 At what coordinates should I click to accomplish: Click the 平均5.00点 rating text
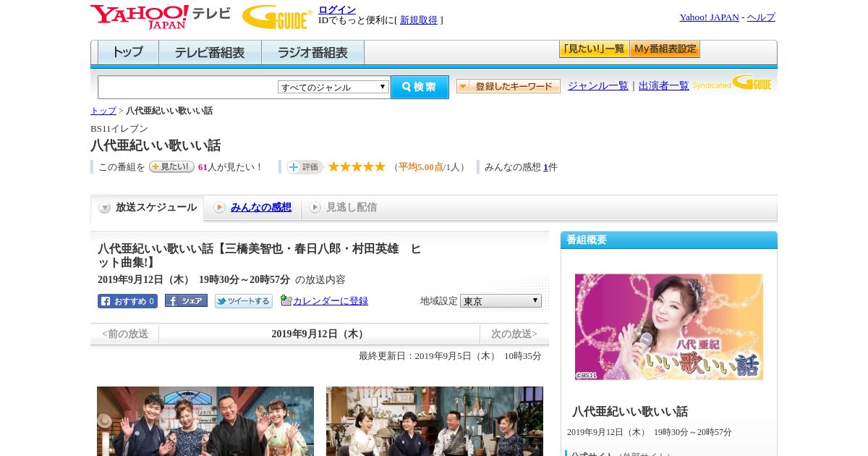coord(421,167)
